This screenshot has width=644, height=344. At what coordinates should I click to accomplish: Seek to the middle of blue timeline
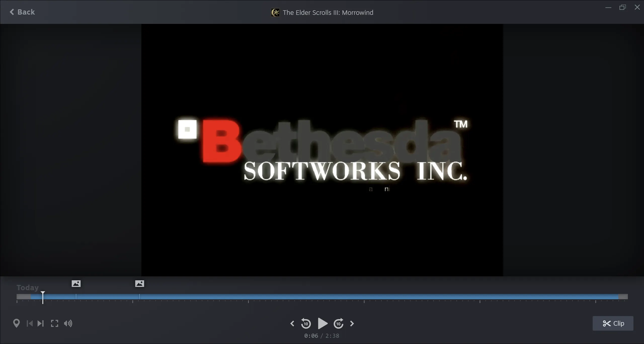pos(325,297)
